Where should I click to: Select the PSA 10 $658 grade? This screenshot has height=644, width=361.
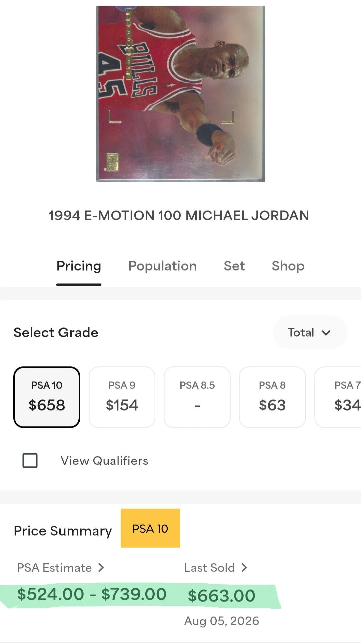tap(47, 397)
